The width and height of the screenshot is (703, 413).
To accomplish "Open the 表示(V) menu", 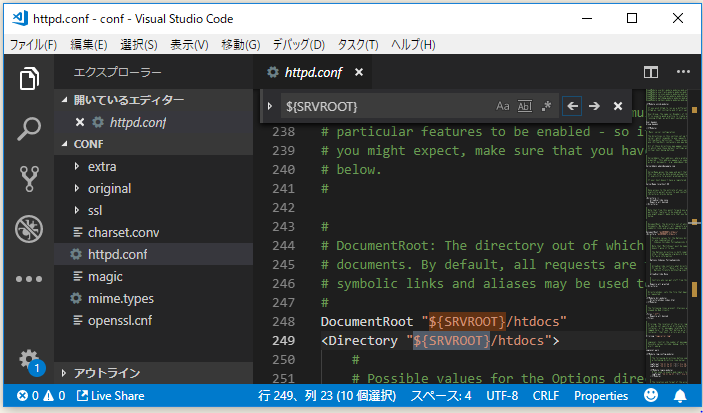I will point(189,44).
